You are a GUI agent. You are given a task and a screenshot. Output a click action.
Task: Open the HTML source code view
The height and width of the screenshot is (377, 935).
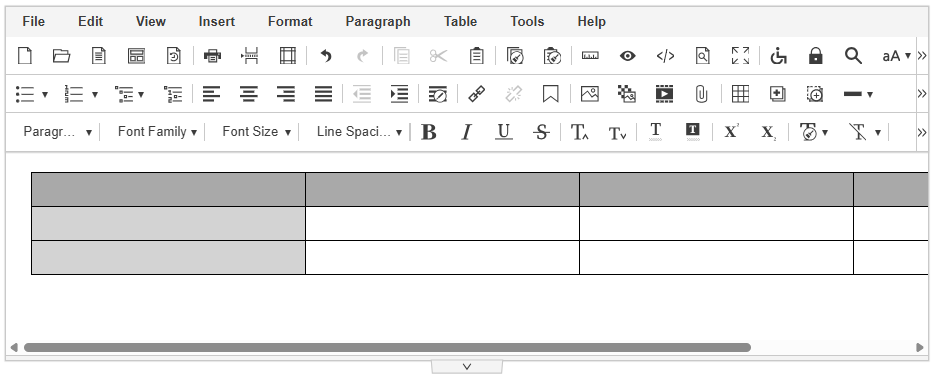(x=665, y=56)
